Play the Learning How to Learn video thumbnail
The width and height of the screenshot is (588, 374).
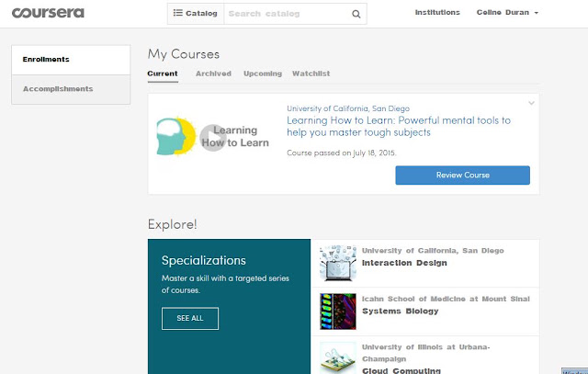click(x=212, y=137)
